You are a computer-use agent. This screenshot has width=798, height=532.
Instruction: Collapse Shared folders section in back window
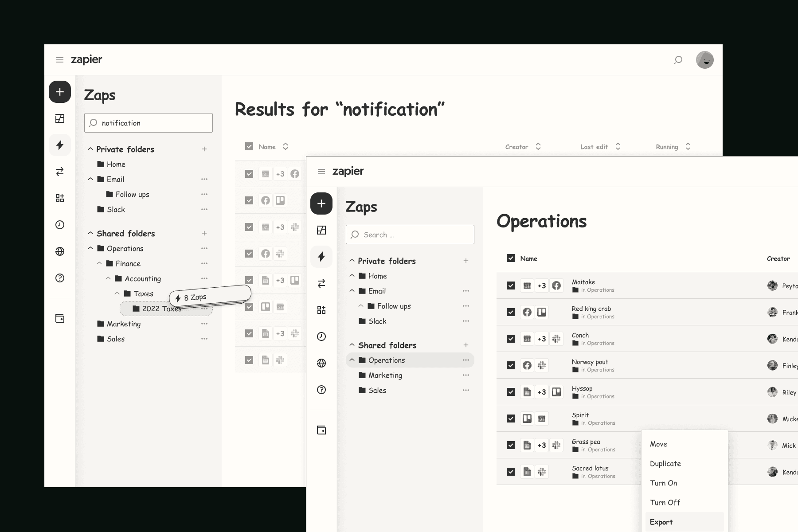click(x=90, y=233)
